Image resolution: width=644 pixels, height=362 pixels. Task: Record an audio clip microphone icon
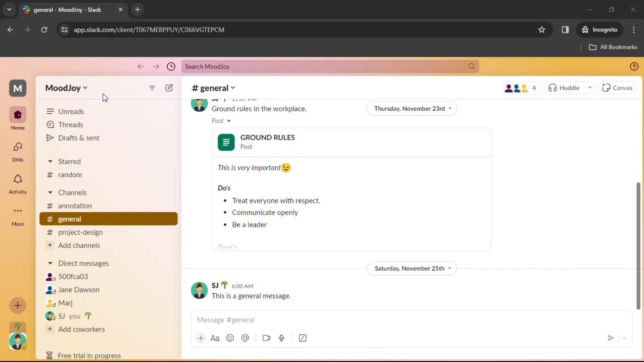click(281, 338)
